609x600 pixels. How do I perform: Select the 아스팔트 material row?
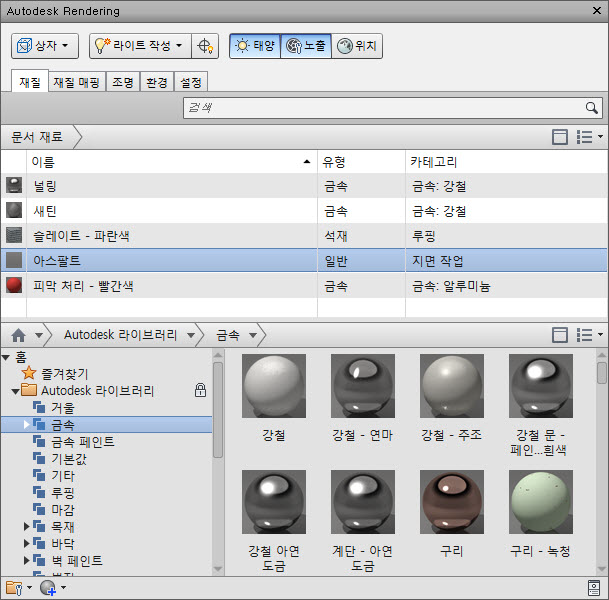click(304, 261)
